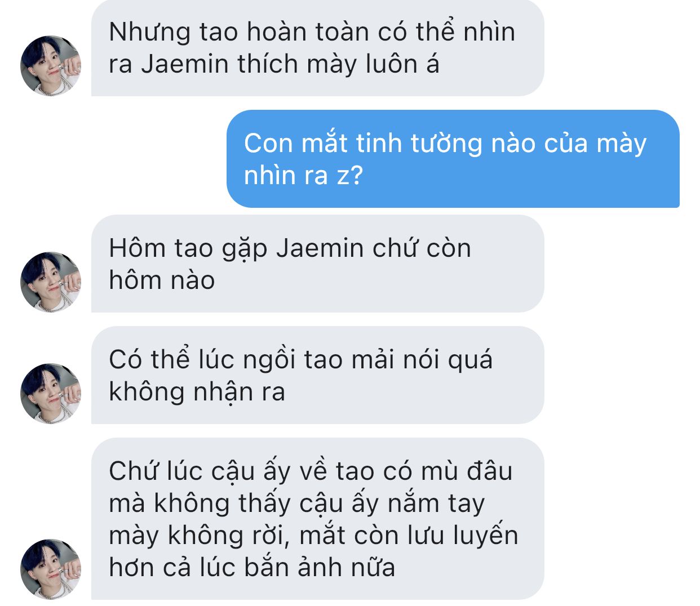
Task: Click the line 'hơn cả lúc bắn ảnh nữa'
Action: click(252, 567)
